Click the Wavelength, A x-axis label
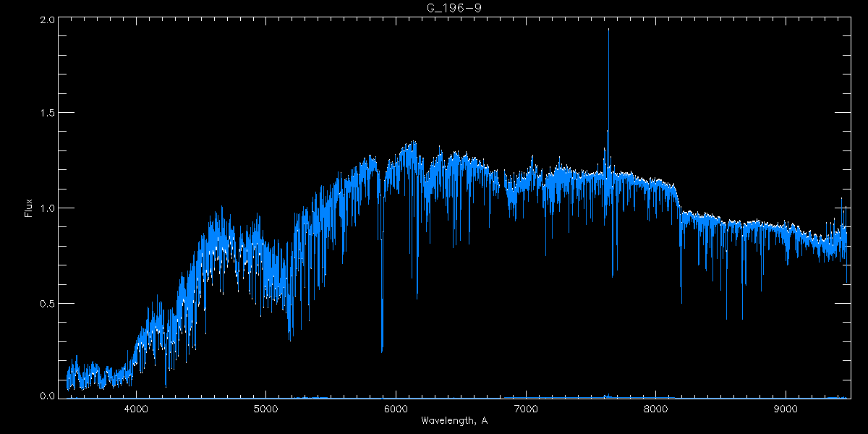The image size is (868, 434). (x=454, y=421)
